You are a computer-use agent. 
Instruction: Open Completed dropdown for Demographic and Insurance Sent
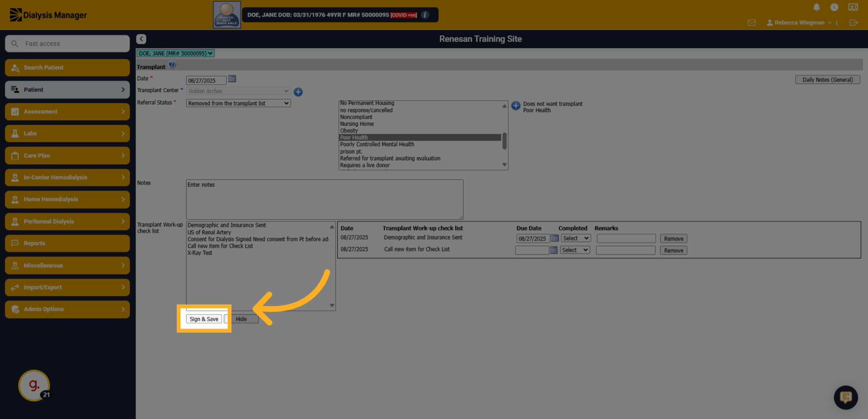[576, 238]
